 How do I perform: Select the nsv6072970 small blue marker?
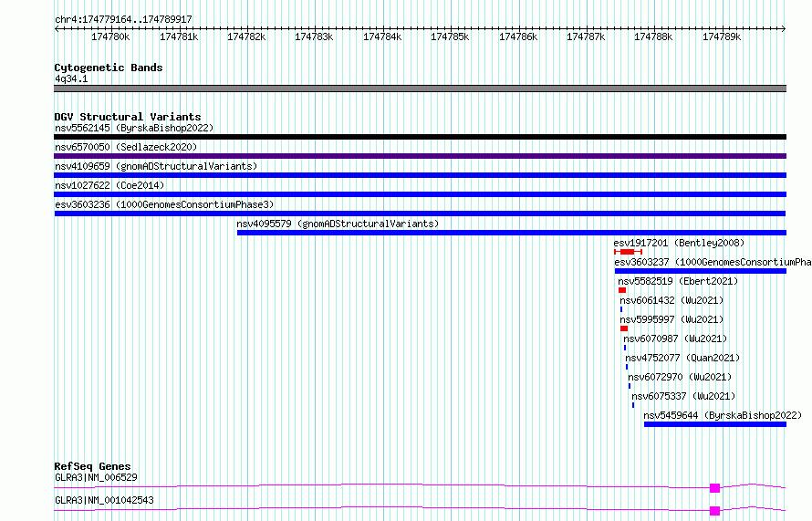click(630, 386)
